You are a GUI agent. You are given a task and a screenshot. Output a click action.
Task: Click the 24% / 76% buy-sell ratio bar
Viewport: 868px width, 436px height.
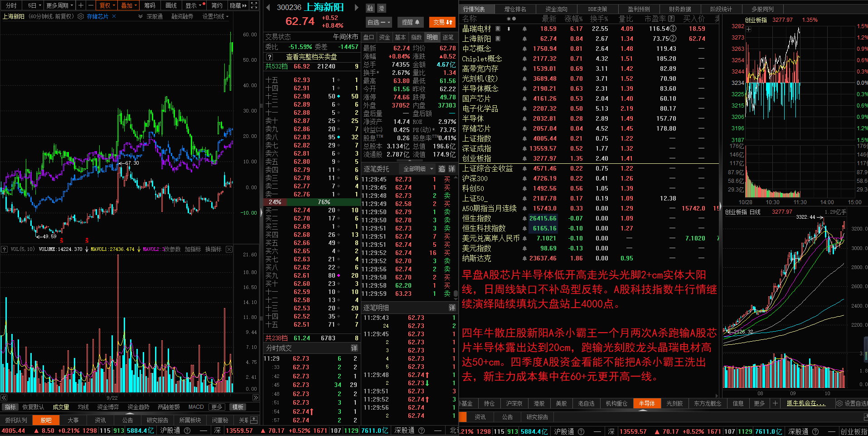[312, 202]
